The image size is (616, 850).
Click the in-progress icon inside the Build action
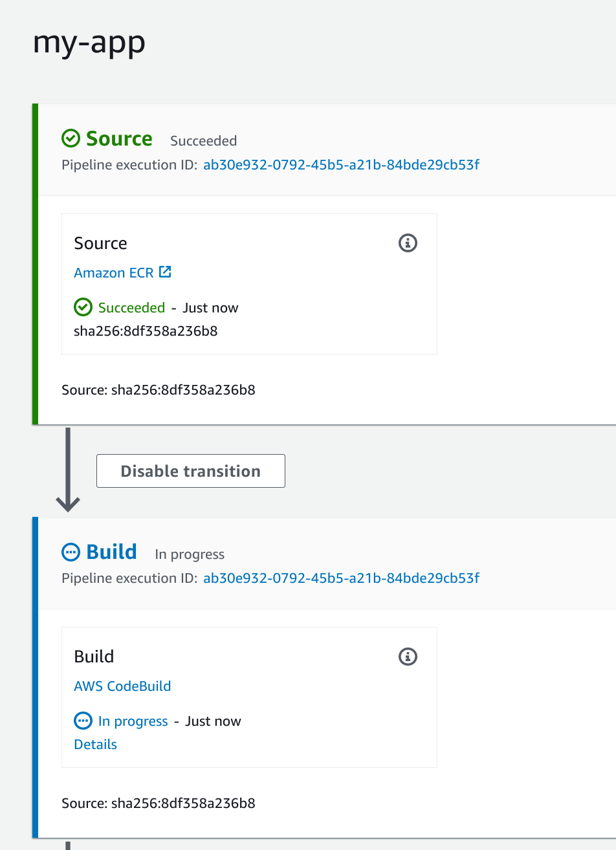[83, 721]
